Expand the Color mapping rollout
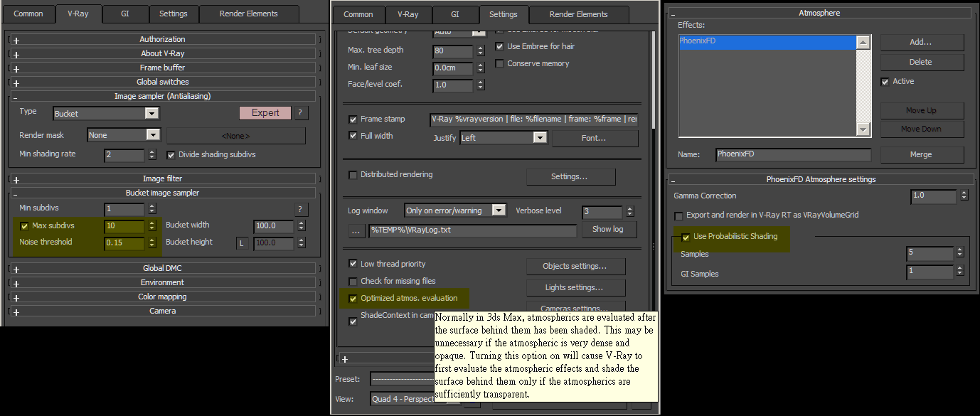Viewport: 980px width, 416px height. (16, 297)
